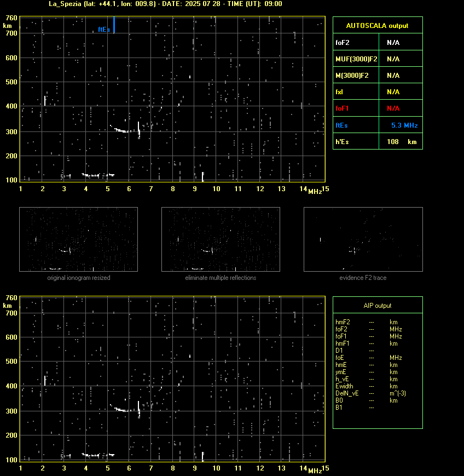464x476 pixels.
Task: Click the h_vE row in AIP output
Action: pyautogui.click(x=367, y=379)
